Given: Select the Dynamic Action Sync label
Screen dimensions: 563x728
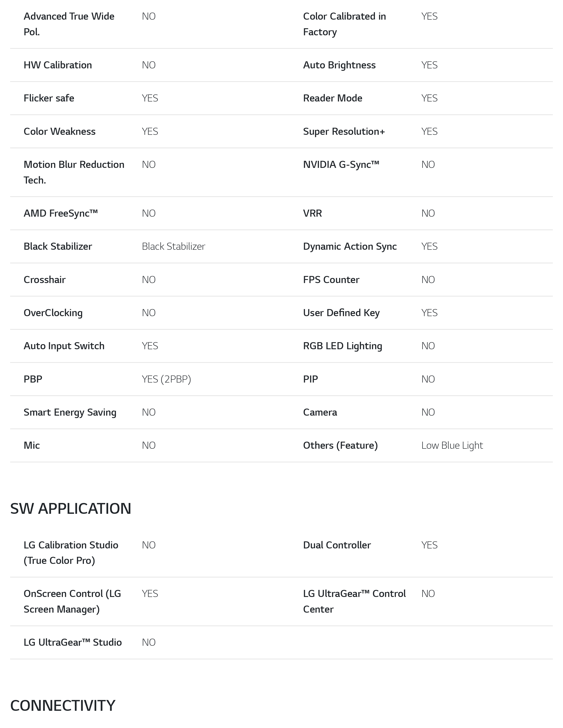Looking at the screenshot, I should coord(350,246).
